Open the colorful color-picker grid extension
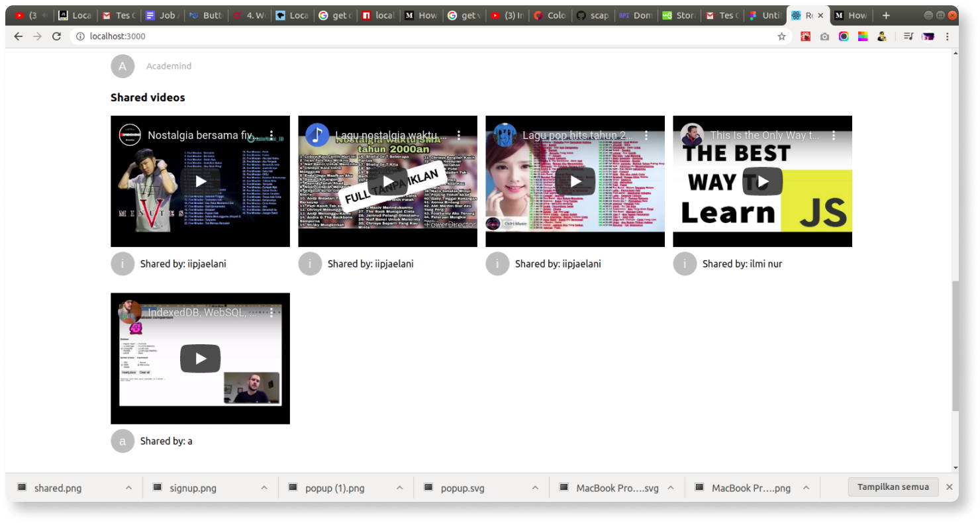The image size is (980, 523). click(x=863, y=36)
